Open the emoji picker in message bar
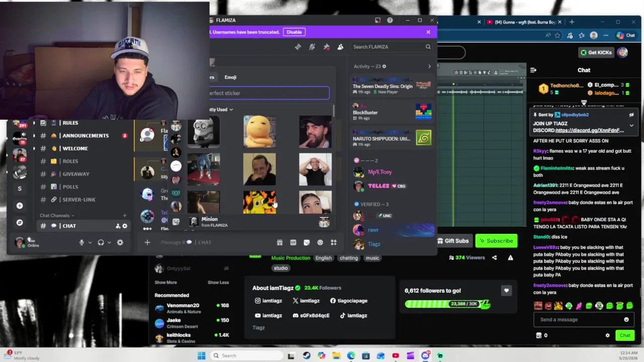The width and height of the screenshot is (644, 362). (x=320, y=242)
